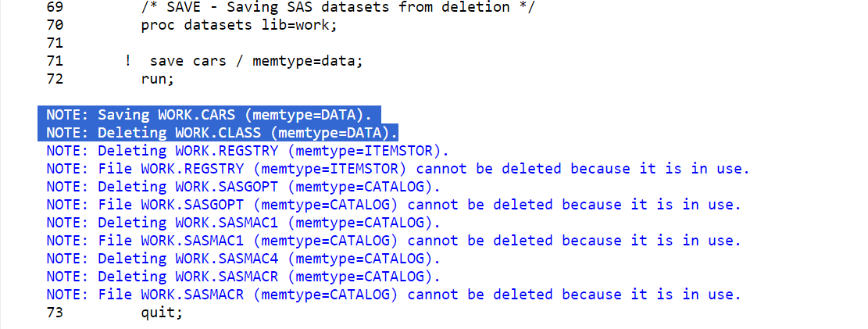Click the WORK.SASGOPT cannot be deleted note

point(393,205)
